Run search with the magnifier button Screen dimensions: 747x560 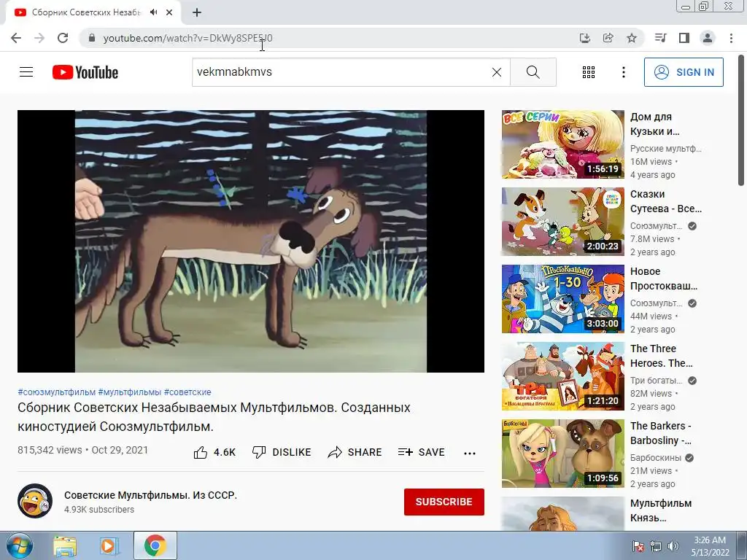533,72
